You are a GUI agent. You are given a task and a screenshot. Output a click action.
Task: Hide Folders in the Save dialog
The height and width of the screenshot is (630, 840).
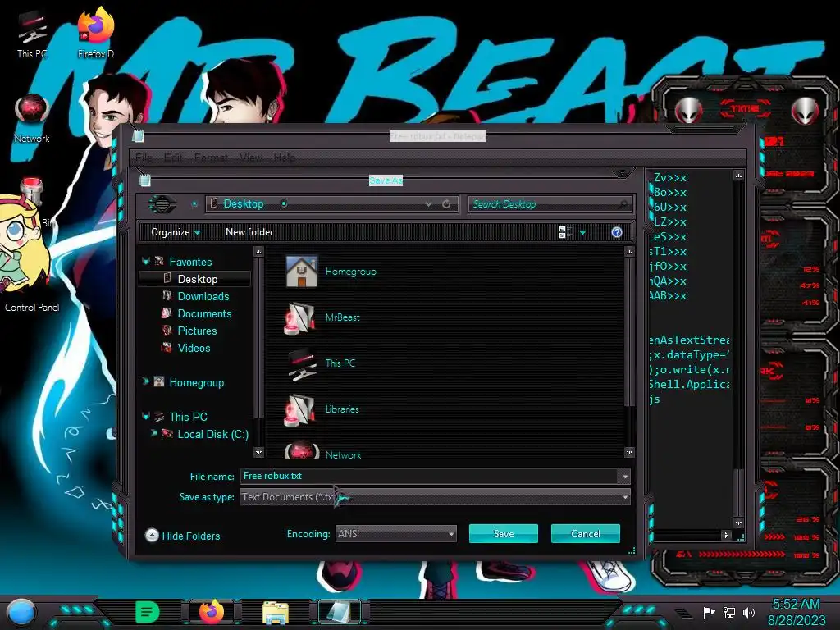(182, 536)
